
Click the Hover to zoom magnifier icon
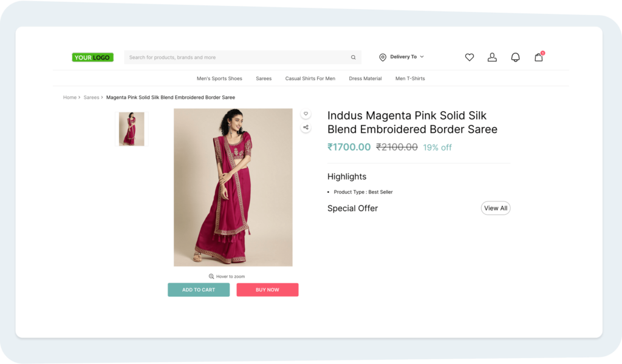coord(211,277)
